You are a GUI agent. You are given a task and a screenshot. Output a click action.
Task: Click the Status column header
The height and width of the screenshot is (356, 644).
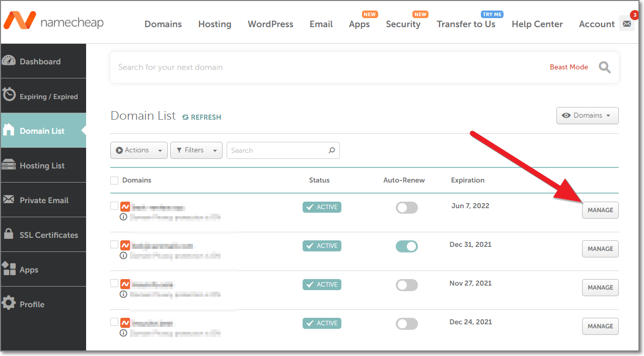pos(319,180)
